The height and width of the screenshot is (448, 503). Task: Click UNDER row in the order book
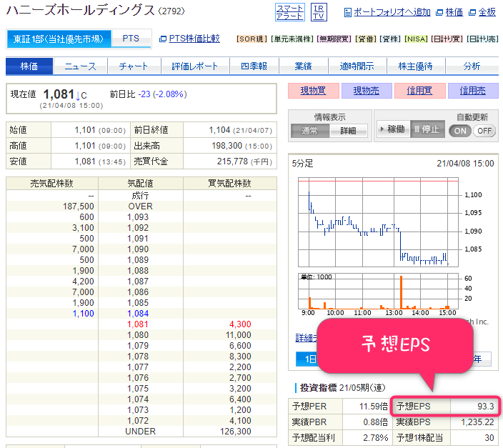pos(141,432)
